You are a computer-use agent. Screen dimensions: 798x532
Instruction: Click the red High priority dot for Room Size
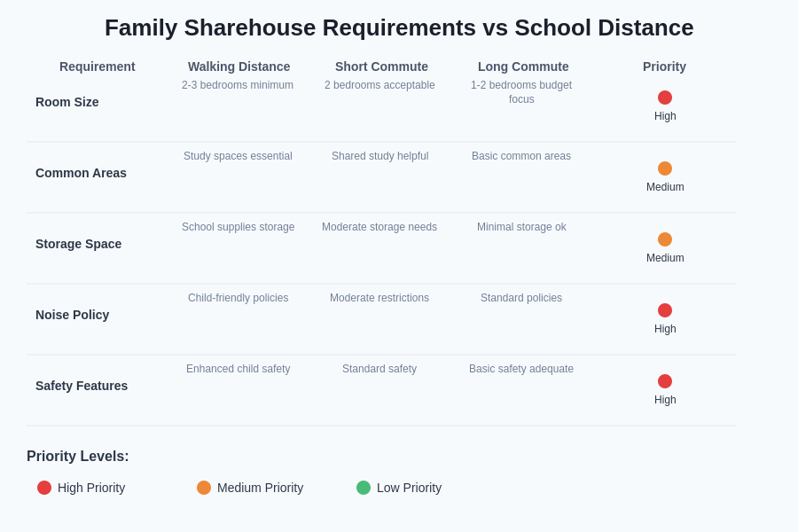665,98
